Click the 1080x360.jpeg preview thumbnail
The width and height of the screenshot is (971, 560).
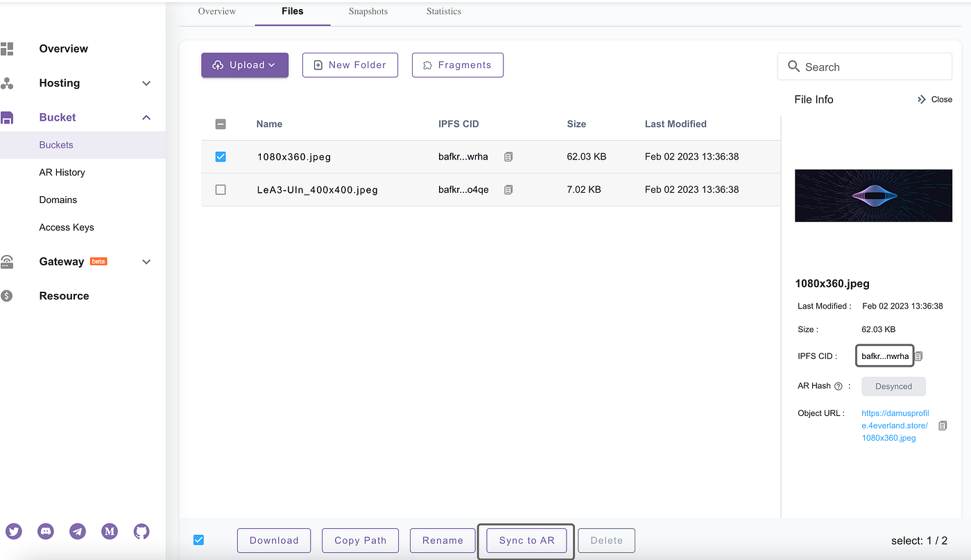874,196
